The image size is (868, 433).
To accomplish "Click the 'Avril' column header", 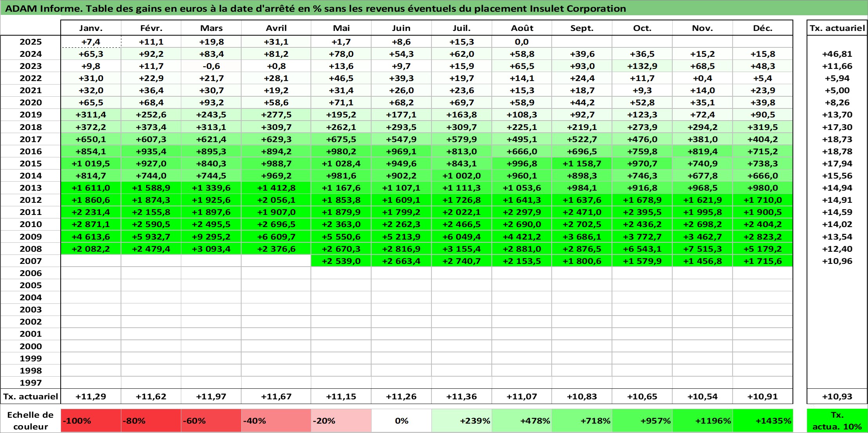I will [276, 28].
